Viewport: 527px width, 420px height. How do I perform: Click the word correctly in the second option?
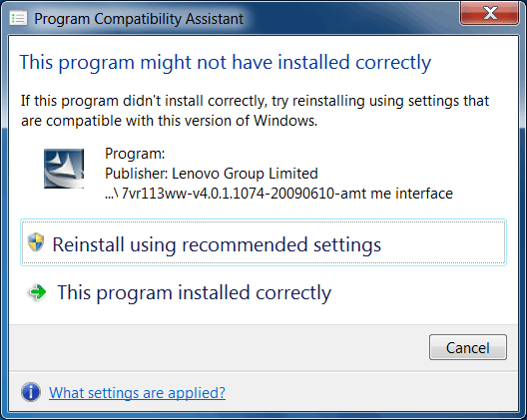(293, 293)
